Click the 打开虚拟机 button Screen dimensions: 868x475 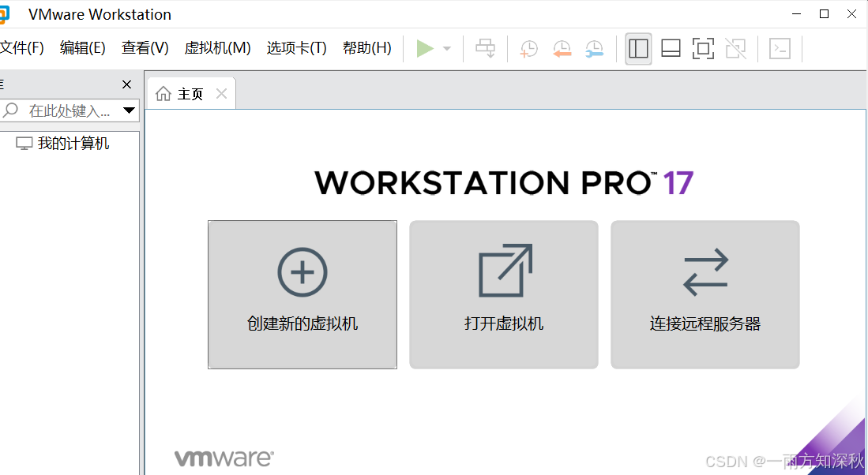(504, 295)
